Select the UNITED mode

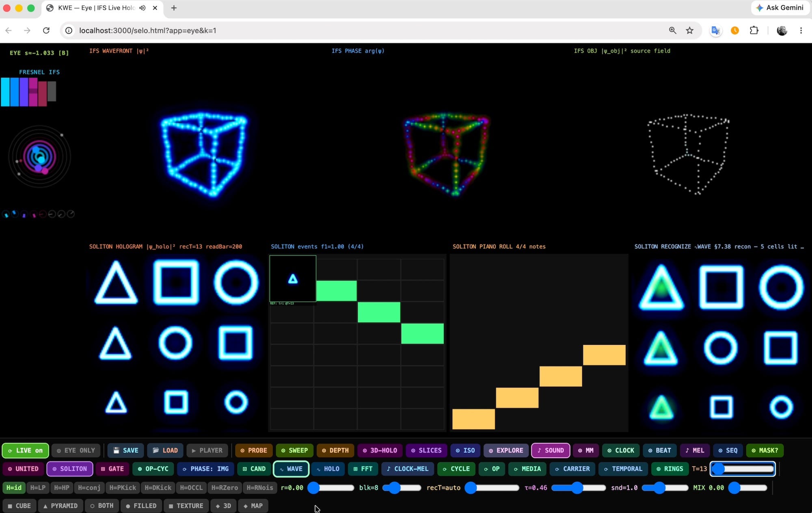point(23,469)
